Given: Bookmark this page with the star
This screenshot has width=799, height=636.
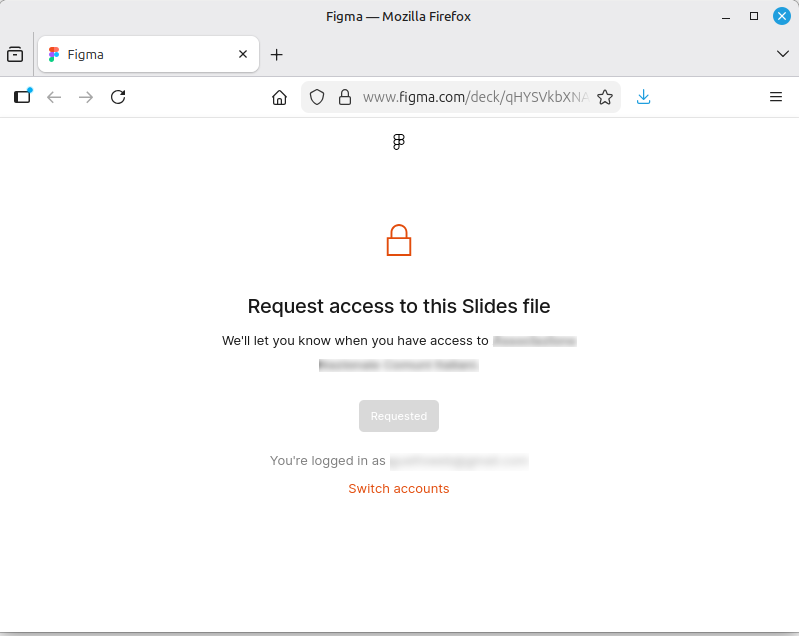Looking at the screenshot, I should 605,97.
